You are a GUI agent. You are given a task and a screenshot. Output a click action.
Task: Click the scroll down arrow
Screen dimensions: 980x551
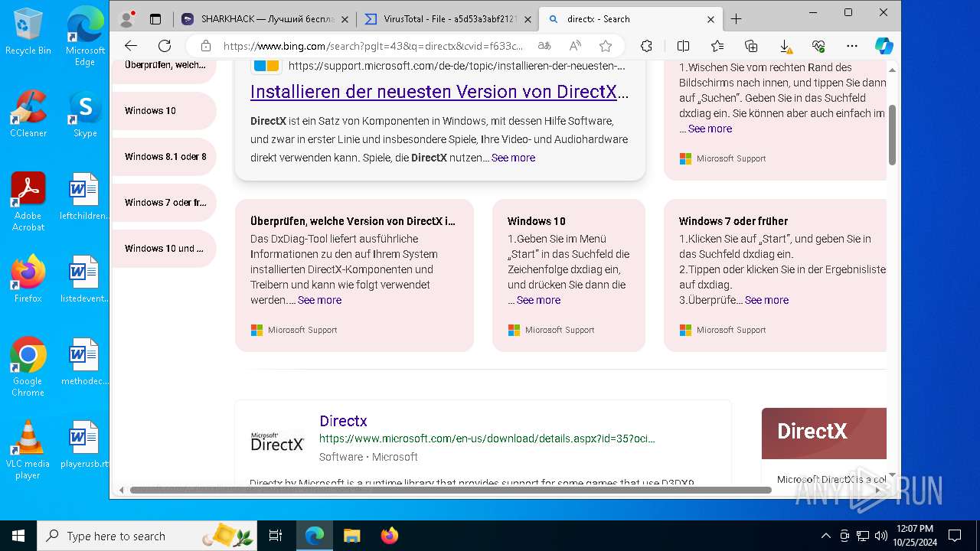coord(892,475)
